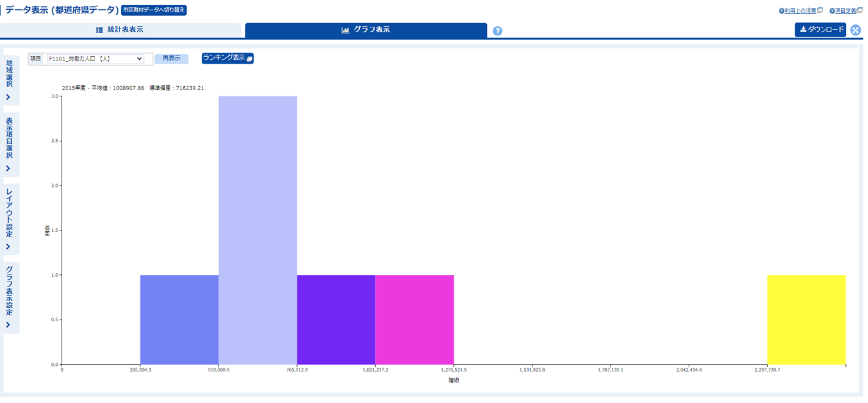The image size is (868, 403).
Task: Click the magenta histogram bar
Action: (414, 319)
